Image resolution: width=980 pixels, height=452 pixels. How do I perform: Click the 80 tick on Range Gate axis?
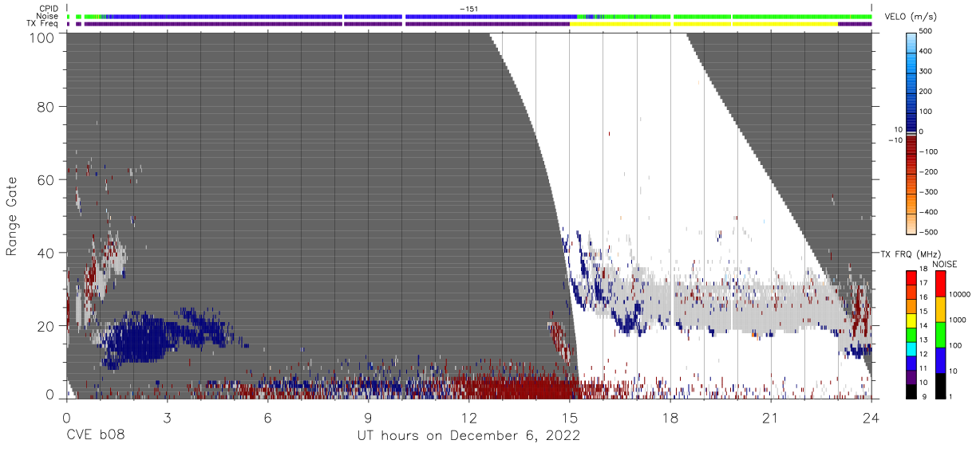tap(45, 106)
